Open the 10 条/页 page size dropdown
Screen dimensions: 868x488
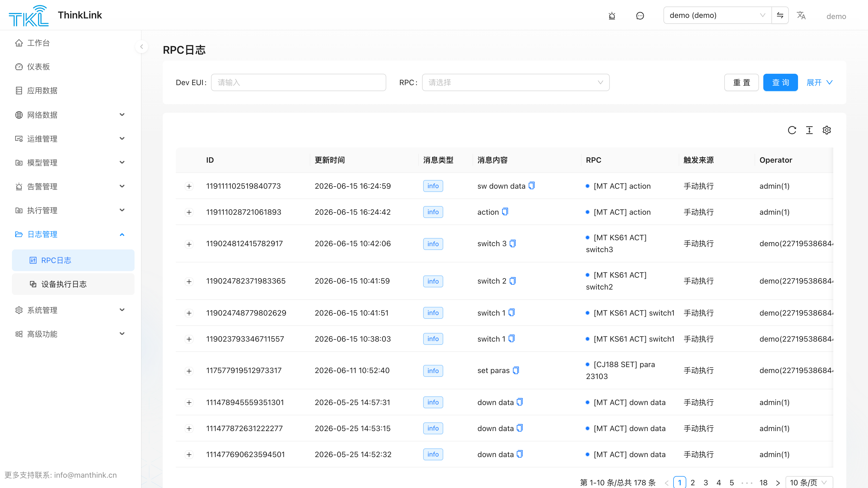809,483
